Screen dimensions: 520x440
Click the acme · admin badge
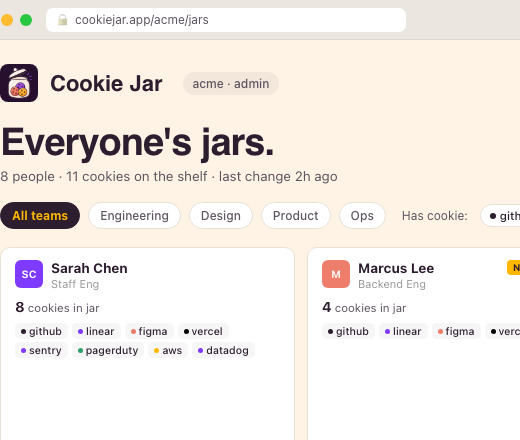[231, 84]
